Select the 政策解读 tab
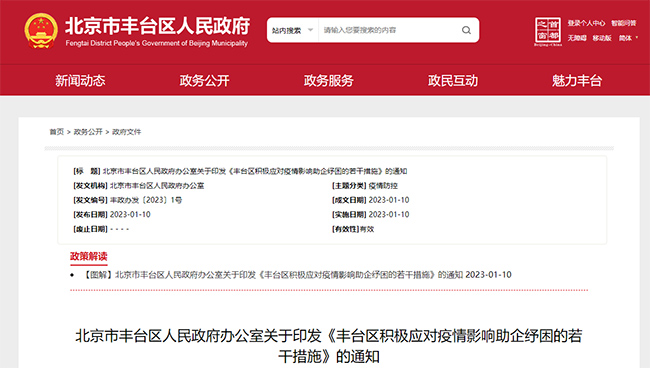This screenshot has height=368, width=650. click(89, 257)
